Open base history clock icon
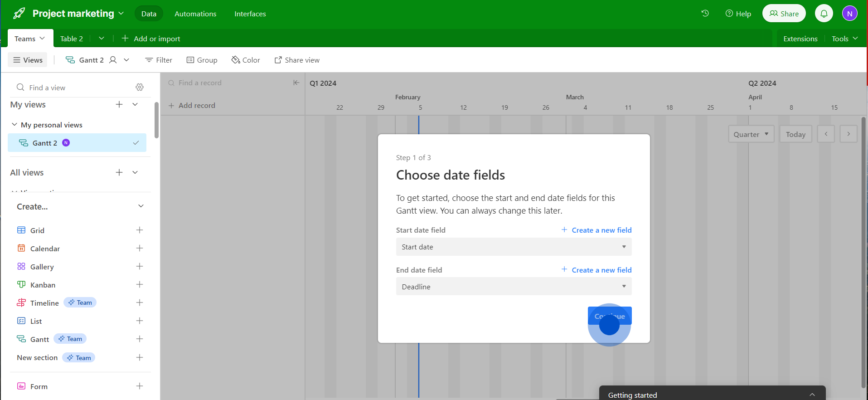Screen dimensions: 868x400 pos(705,14)
